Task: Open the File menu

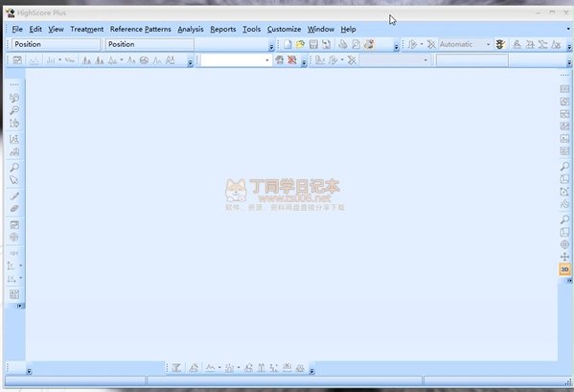Action: [17, 30]
